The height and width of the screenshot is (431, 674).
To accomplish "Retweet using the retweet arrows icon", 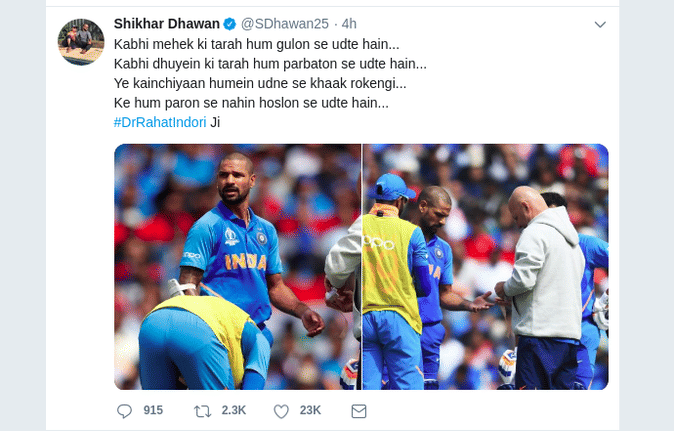I will [x=202, y=411].
